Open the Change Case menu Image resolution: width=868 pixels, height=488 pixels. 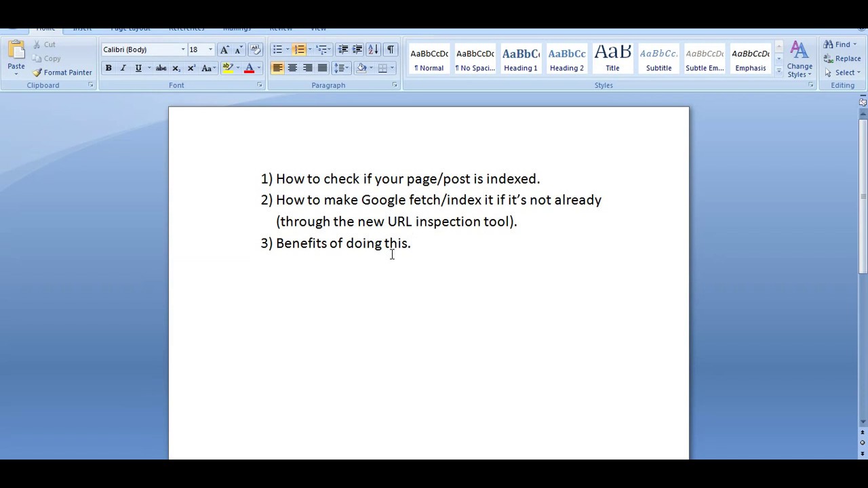[x=208, y=68]
